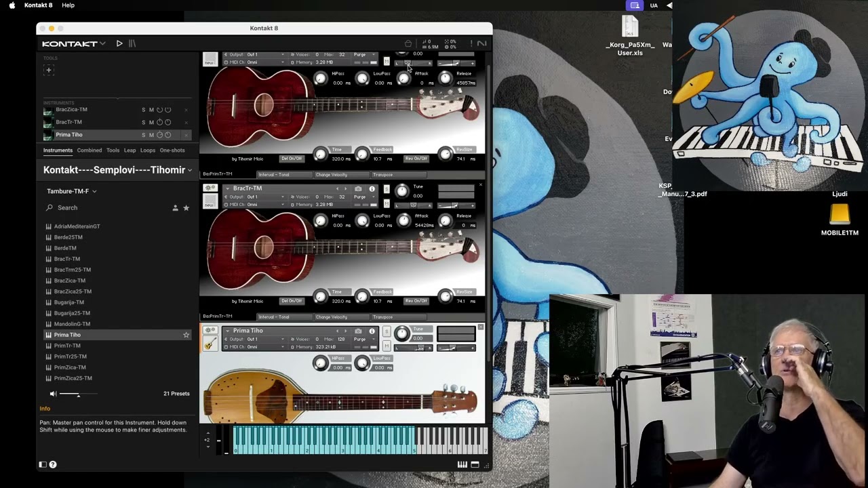Solo BracTr-TM in sidebar instrument list

144,123
